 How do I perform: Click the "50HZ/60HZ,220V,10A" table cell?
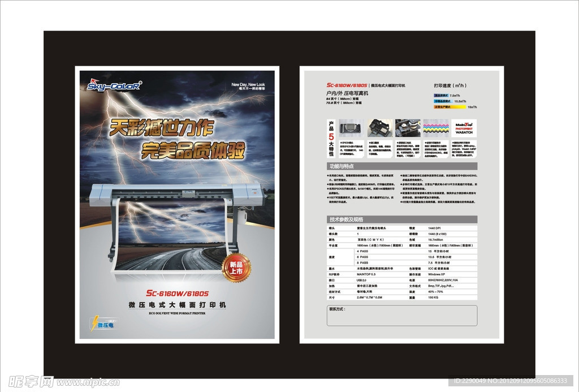[x=443, y=281]
